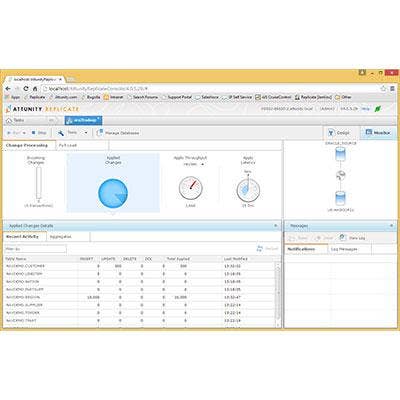Image resolution: width=400 pixels, height=400 pixels.
Task: Click the Run button
Action: click(13, 133)
